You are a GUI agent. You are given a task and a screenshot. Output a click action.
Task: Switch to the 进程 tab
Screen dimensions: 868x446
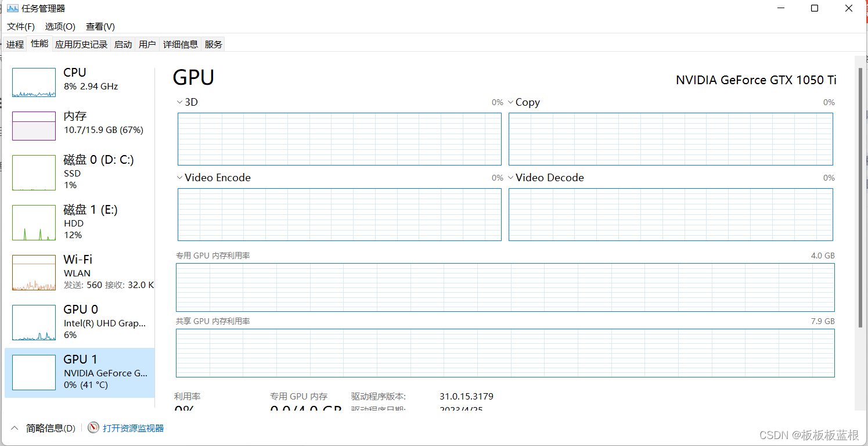[x=15, y=45]
